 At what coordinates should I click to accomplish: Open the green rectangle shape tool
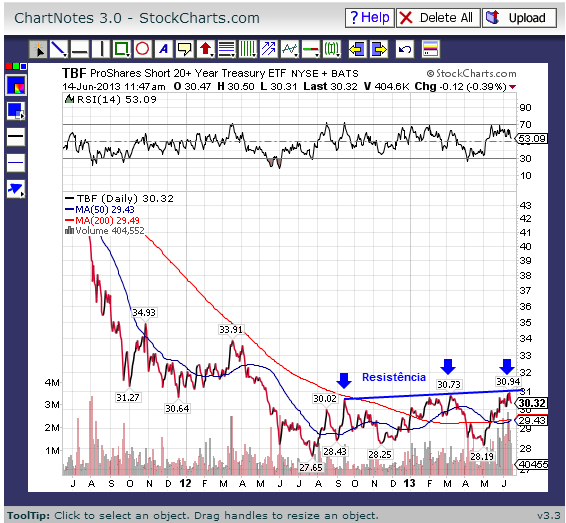122,49
